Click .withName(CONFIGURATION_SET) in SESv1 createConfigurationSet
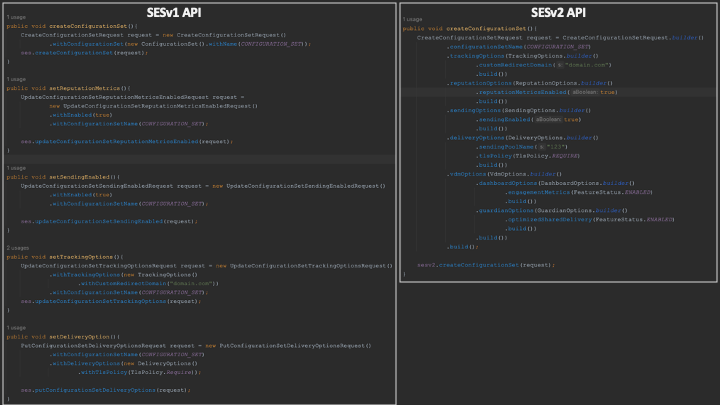This screenshot has width=720, height=405. pyautogui.click(x=255, y=44)
